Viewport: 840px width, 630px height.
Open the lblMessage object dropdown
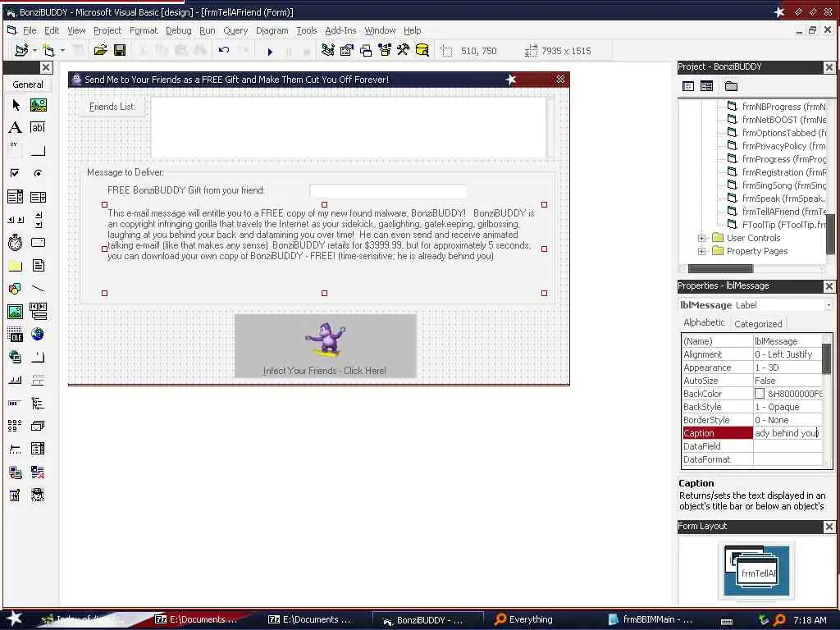point(829,305)
